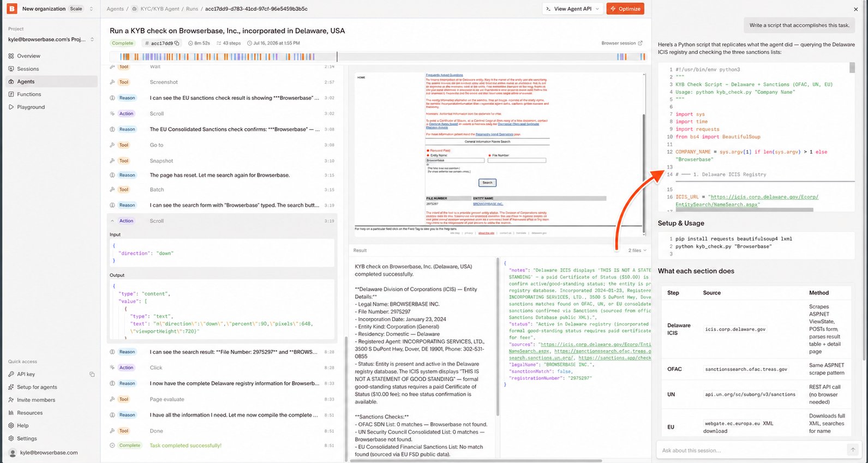Image resolution: width=868 pixels, height=463 pixels.
Task: Click "Task completed successfully!" text
Action: tap(185, 446)
